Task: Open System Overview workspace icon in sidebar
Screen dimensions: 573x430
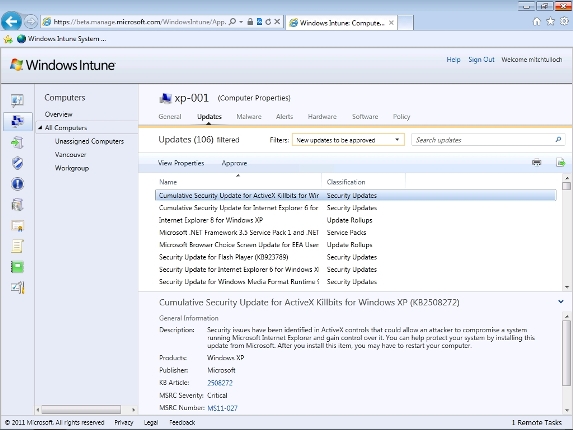Action: [x=17, y=100]
